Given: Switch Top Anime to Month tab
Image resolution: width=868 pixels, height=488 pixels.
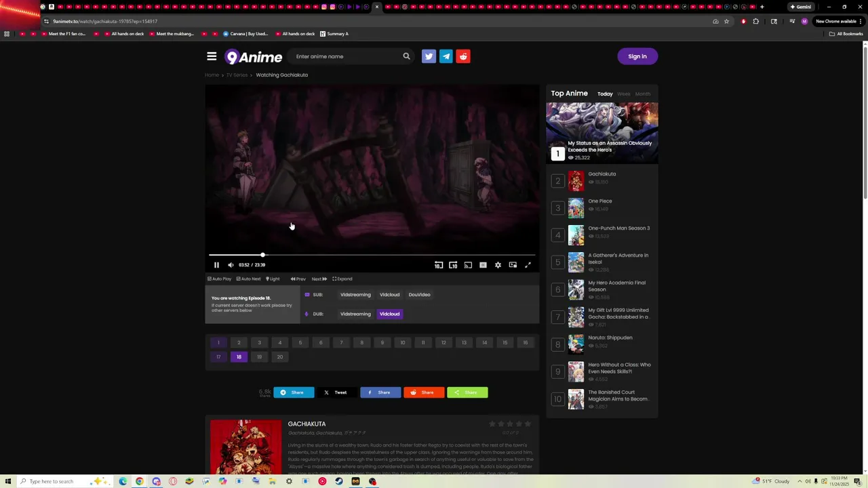Looking at the screenshot, I should pos(643,94).
